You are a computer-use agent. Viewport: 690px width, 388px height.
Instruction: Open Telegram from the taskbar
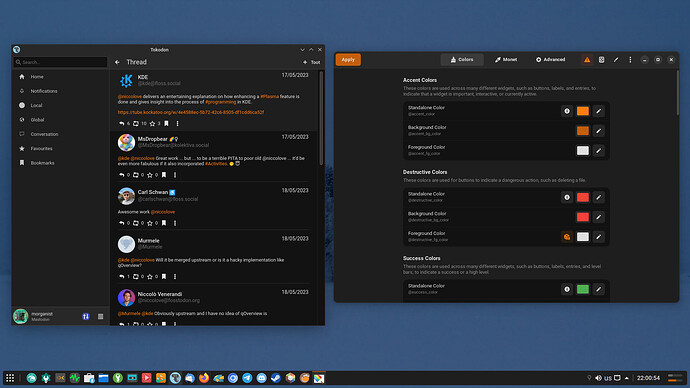[247, 378]
